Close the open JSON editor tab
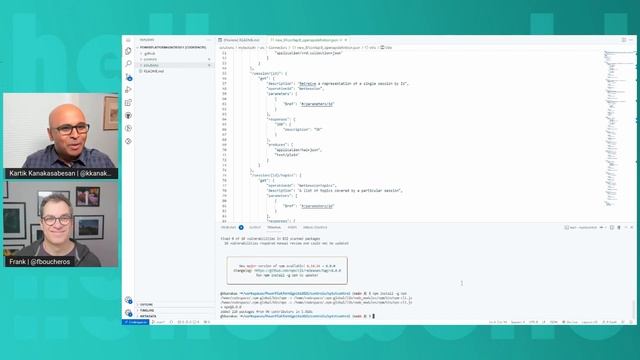 coord(346,40)
